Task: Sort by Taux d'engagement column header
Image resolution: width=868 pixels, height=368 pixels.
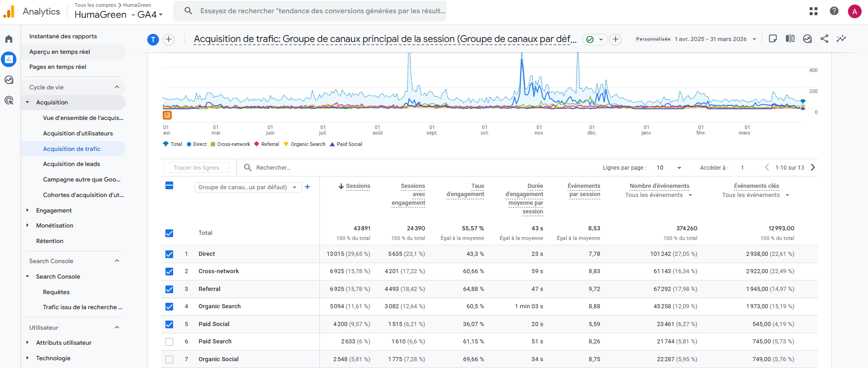Action: (465, 190)
